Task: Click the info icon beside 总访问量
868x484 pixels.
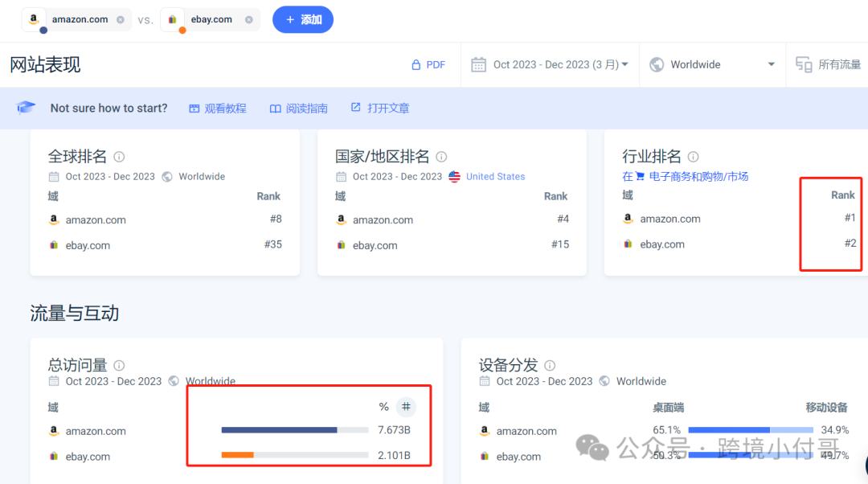Action: coord(118,365)
